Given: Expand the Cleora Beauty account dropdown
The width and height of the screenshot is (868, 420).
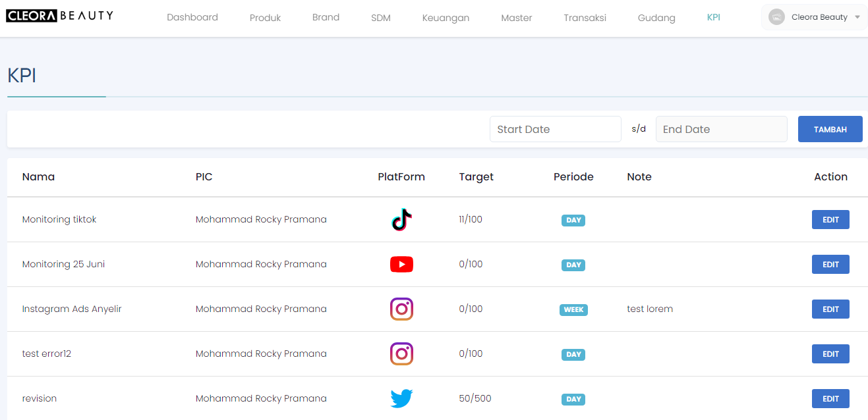Looking at the screenshot, I should (x=857, y=17).
